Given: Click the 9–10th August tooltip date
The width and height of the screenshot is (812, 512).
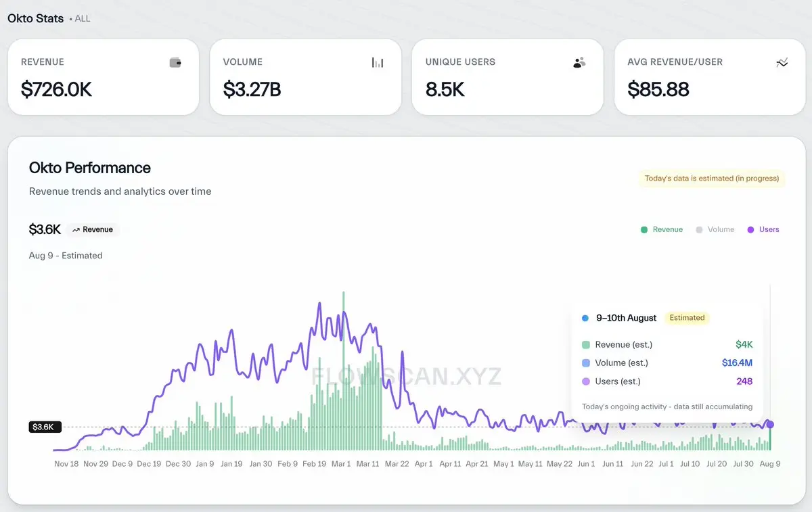Looking at the screenshot, I should click(x=627, y=318).
